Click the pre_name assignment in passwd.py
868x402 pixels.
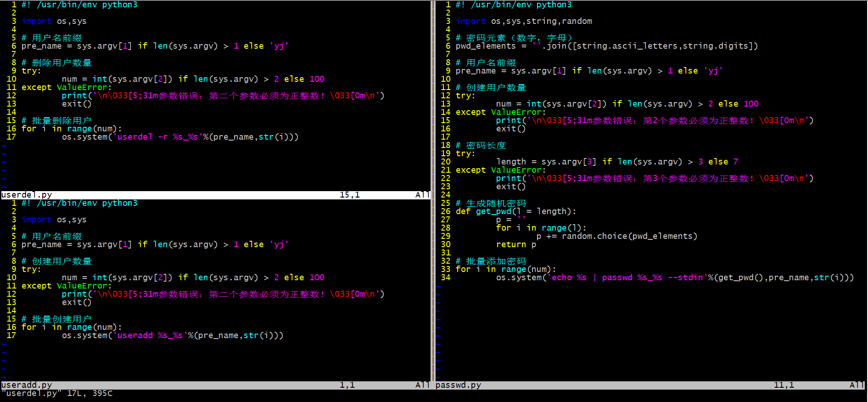coord(589,71)
